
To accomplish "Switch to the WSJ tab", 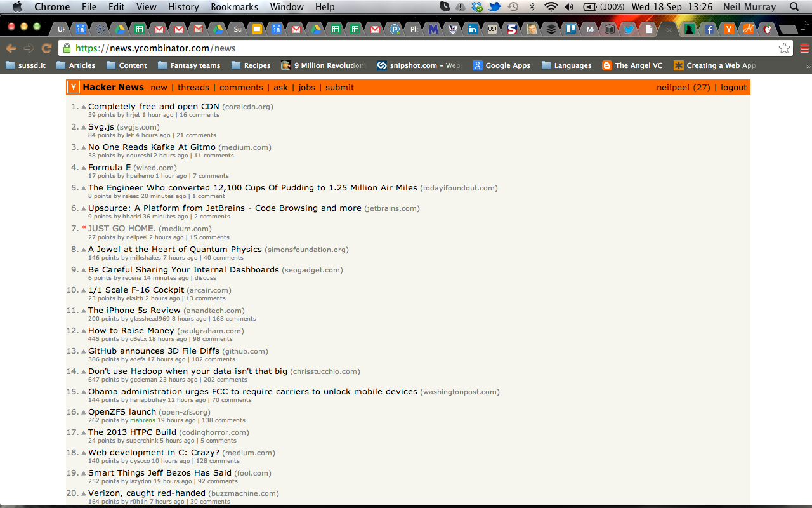I will pyautogui.click(x=492, y=29).
